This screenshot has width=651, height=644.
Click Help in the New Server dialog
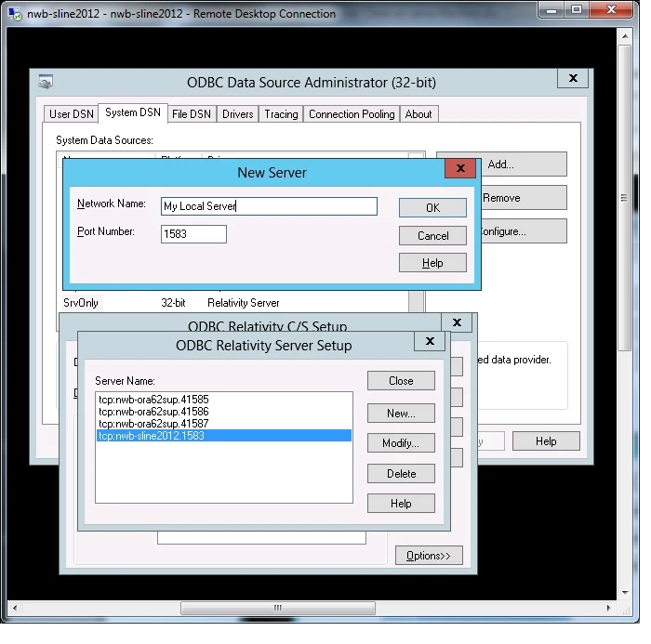(x=432, y=263)
